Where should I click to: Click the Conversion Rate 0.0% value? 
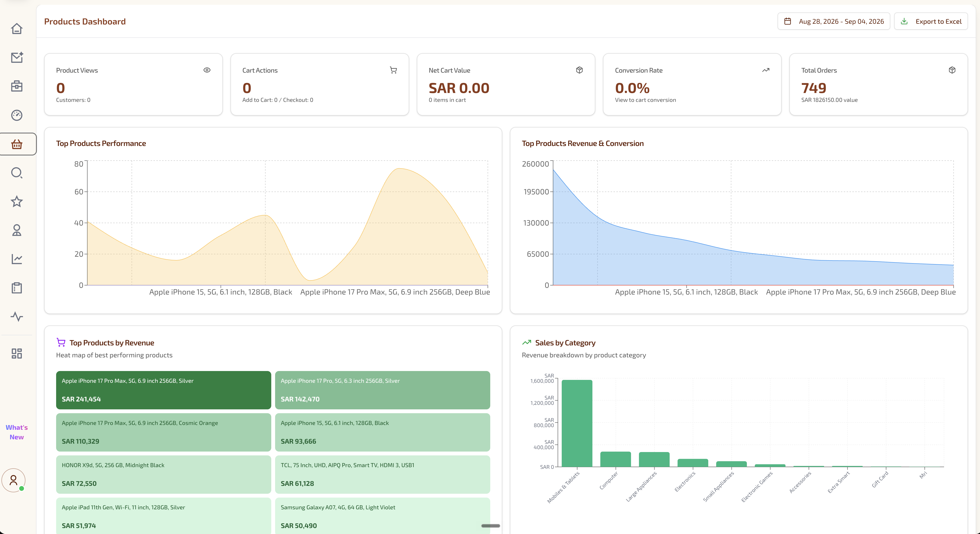[x=632, y=88]
